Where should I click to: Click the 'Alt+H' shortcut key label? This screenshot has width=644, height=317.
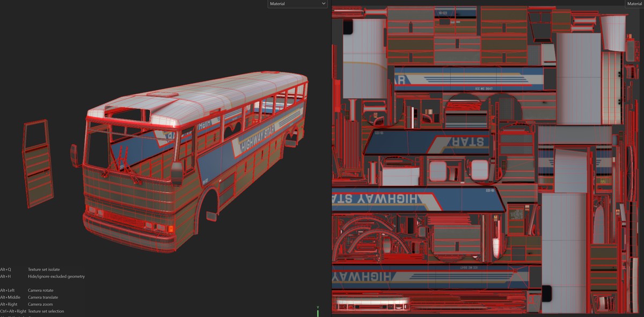(5, 276)
